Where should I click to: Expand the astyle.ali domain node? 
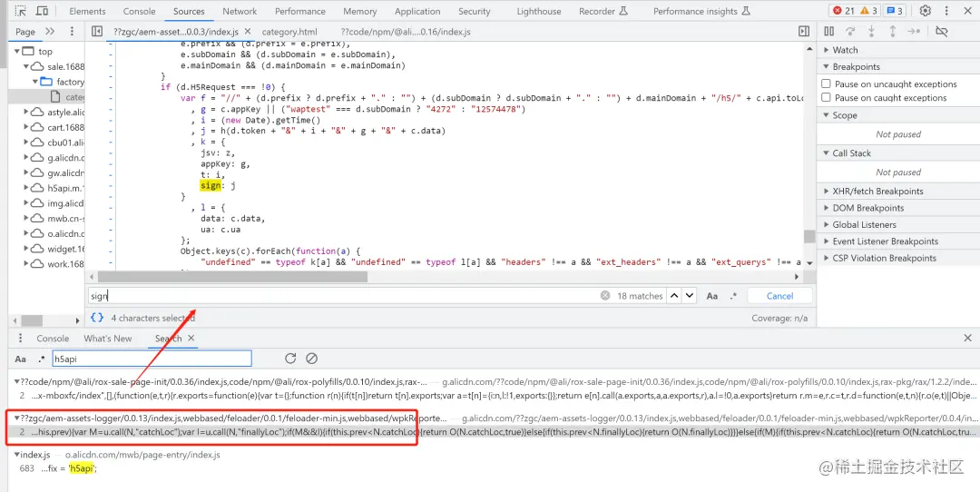(x=26, y=113)
